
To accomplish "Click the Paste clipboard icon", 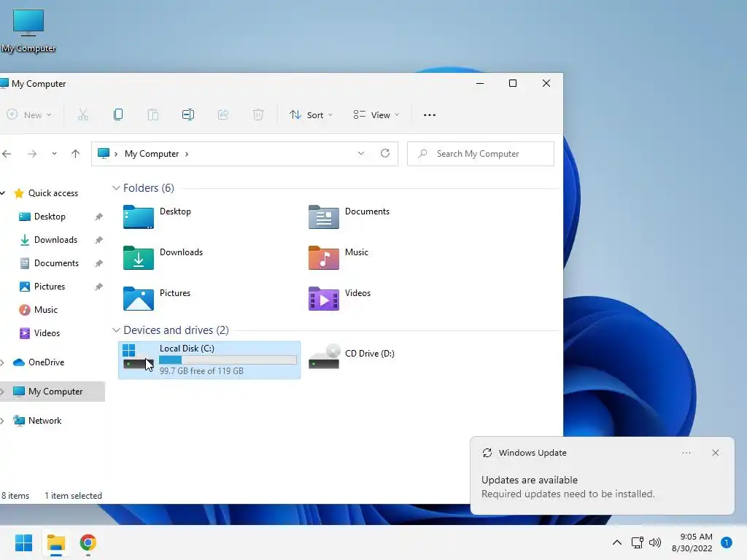I will click(153, 114).
